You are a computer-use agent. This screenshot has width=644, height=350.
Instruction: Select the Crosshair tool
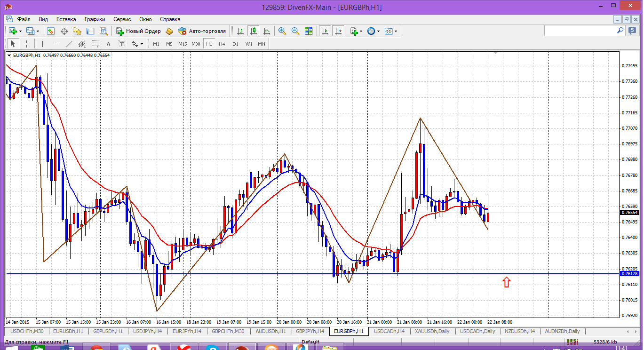point(27,44)
